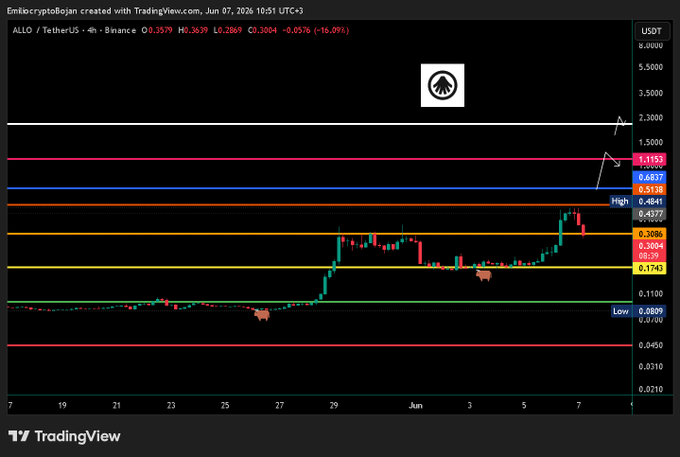Open the USDT currency selector
Viewport: 680px width, 457px height.
pos(651,31)
